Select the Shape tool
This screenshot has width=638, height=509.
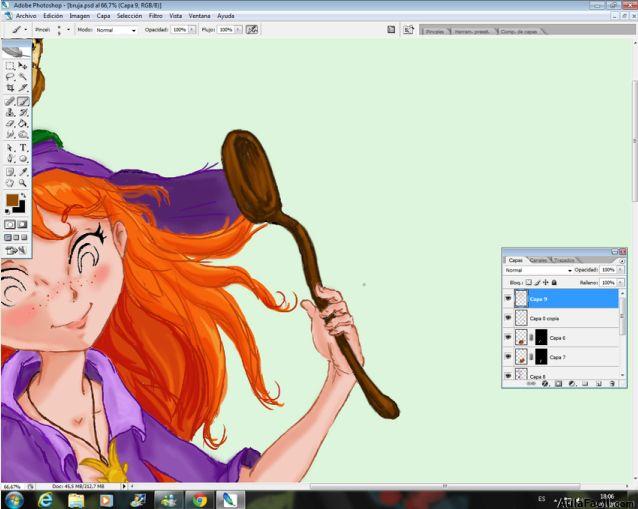[x=23, y=159]
